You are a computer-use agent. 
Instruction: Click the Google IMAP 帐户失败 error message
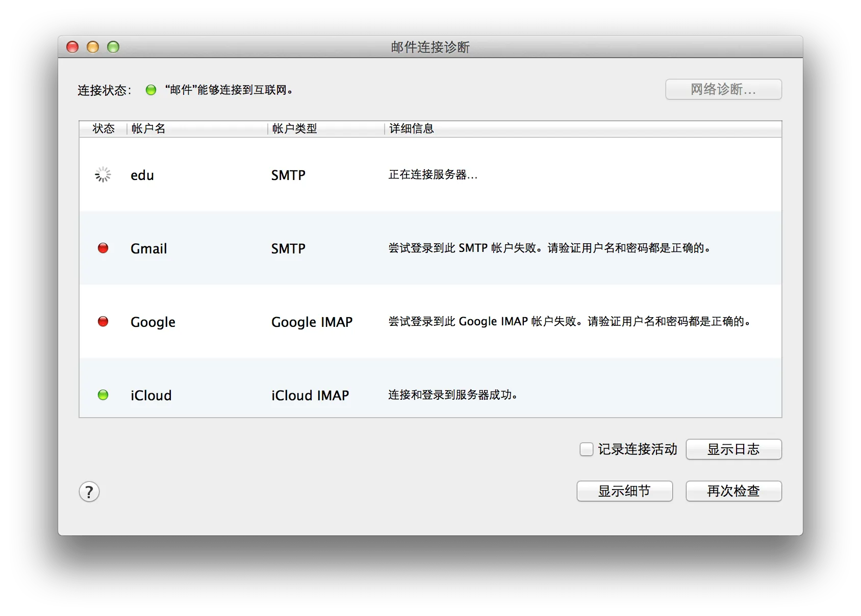[x=569, y=322]
